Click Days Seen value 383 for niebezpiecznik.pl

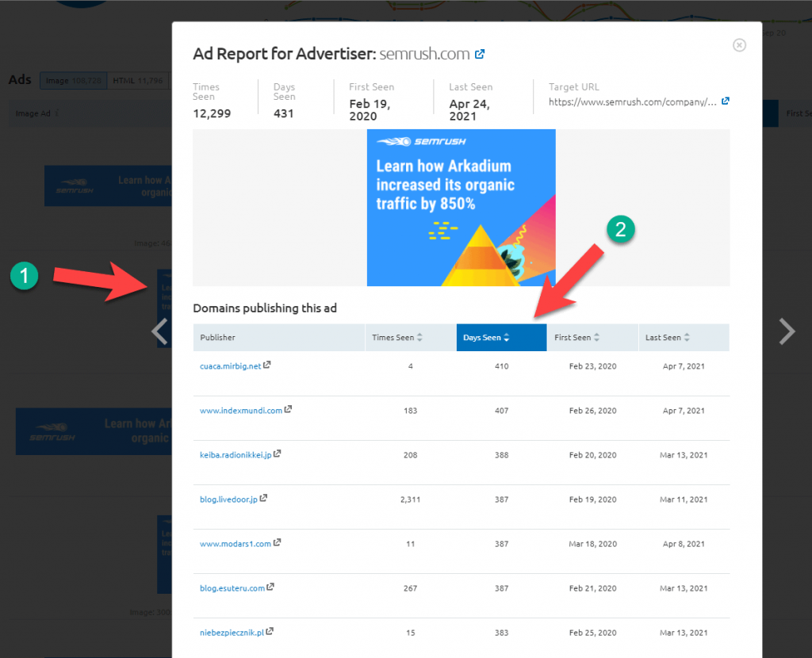501,633
